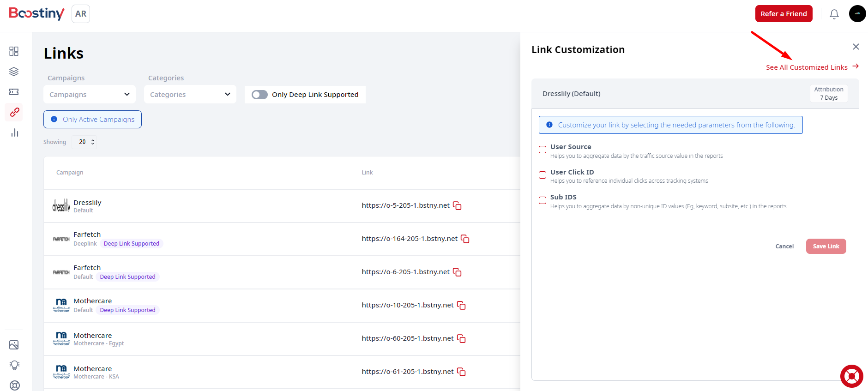Viewport: 868px width, 391px height.
Task: Copy the Mothercare Default link o-10
Action: [x=461, y=305]
